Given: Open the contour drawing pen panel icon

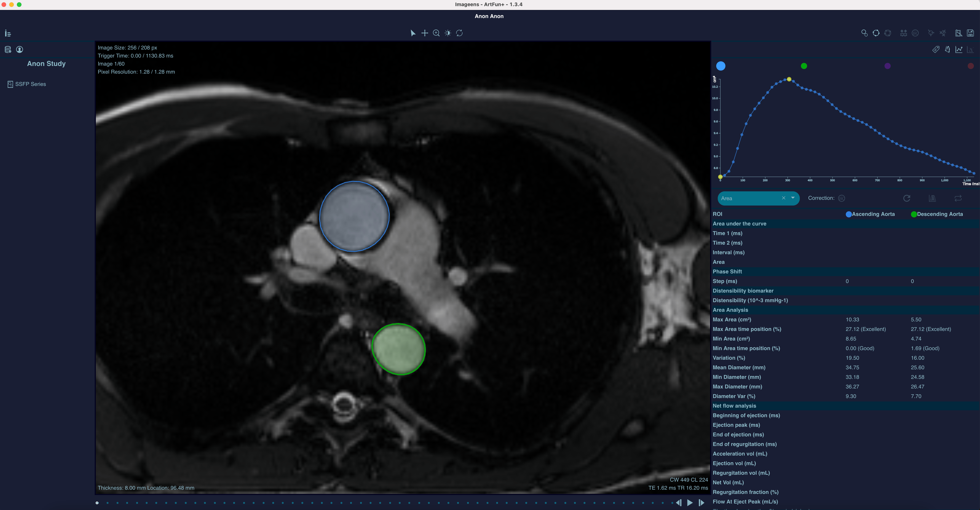Looking at the screenshot, I should tap(947, 49).
